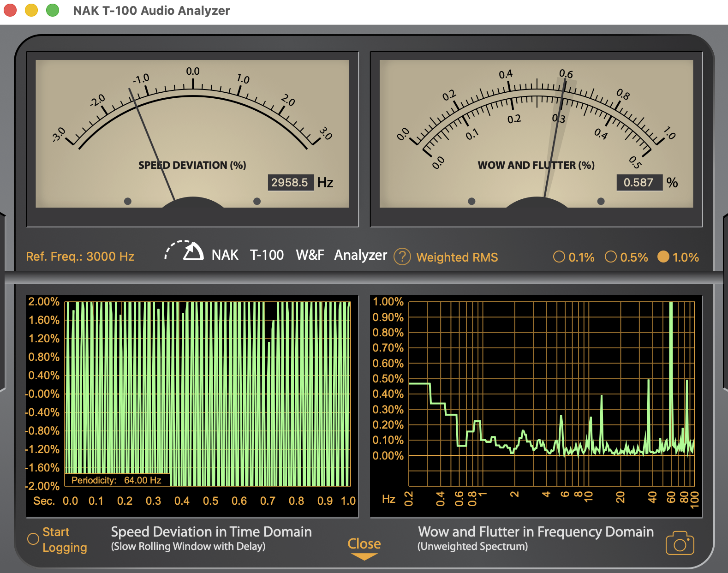Screen dimensions: 728x573
Task: Click the help question mark icon
Action: [x=402, y=257]
